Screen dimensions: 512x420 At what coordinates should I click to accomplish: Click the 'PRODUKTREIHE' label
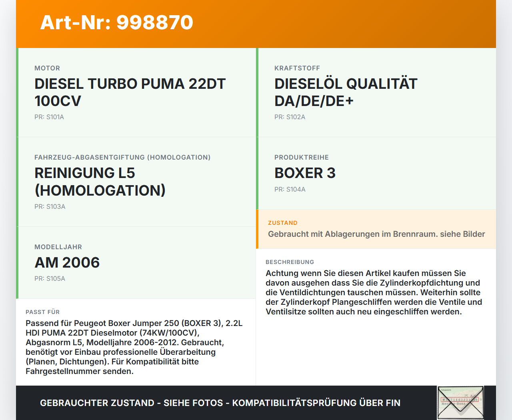pos(302,158)
